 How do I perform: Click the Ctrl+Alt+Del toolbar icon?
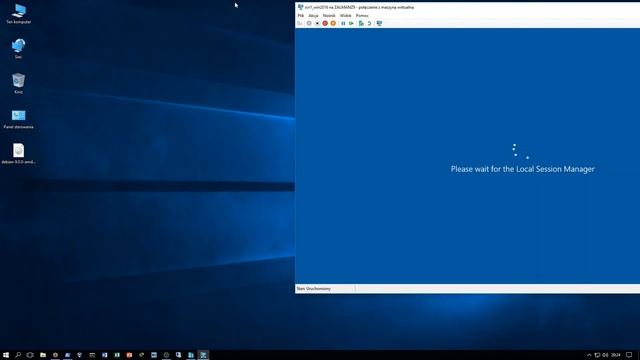click(x=300, y=23)
